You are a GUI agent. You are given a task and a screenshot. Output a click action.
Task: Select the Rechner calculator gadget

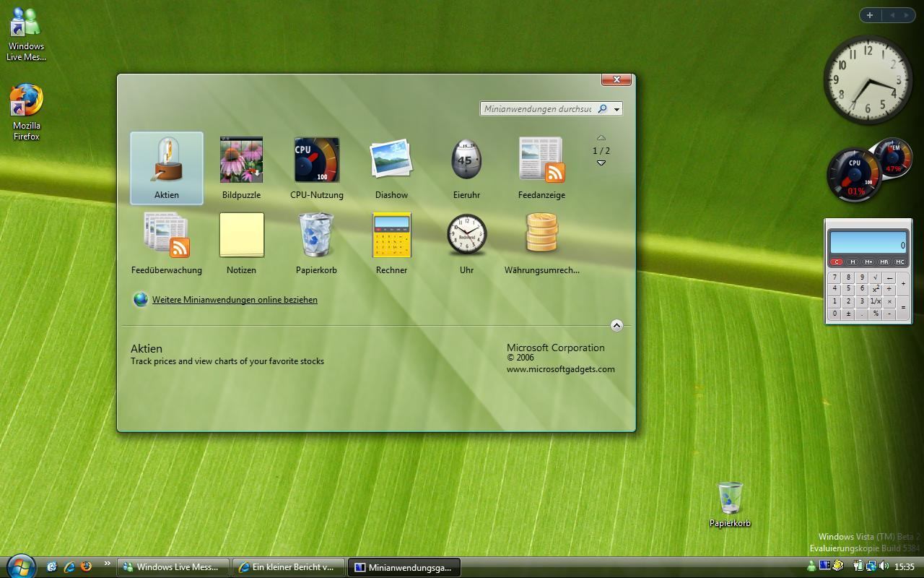click(391, 243)
